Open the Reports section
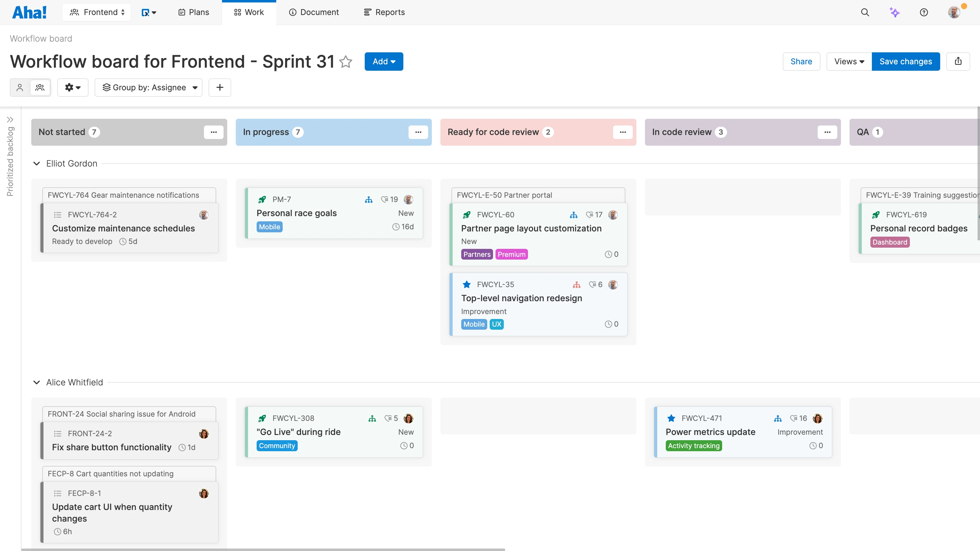980x551 pixels. 384,12
